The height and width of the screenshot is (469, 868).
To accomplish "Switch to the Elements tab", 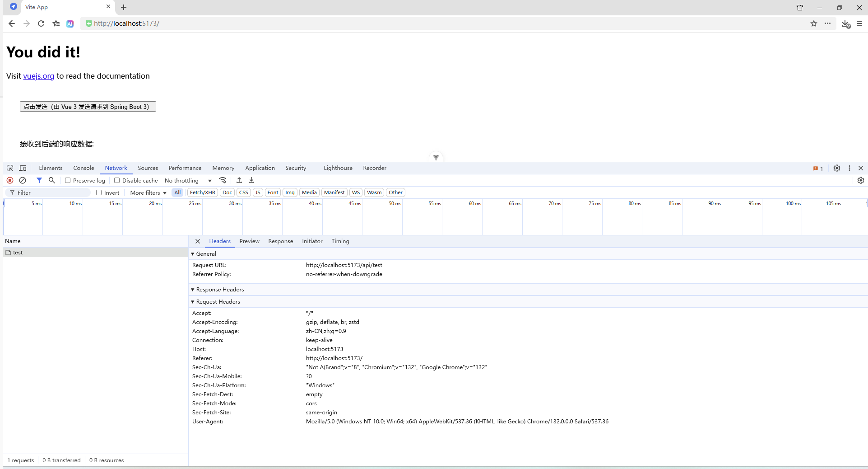I will click(x=51, y=168).
